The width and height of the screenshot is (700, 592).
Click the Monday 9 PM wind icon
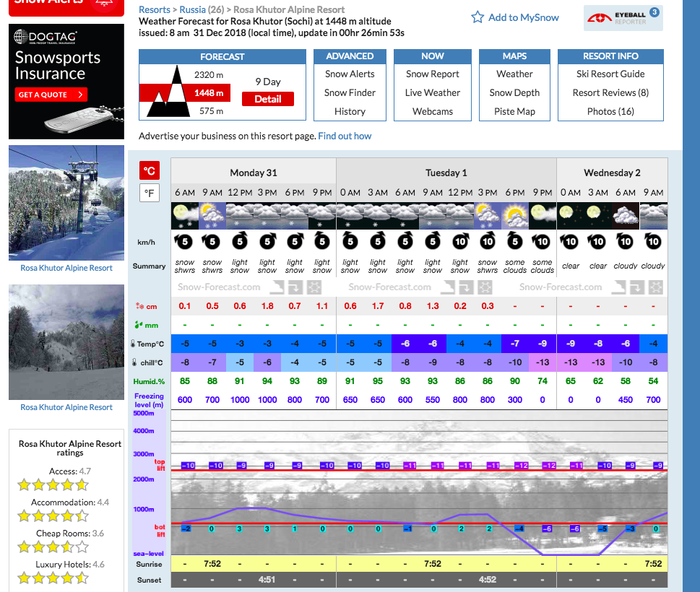click(x=322, y=241)
